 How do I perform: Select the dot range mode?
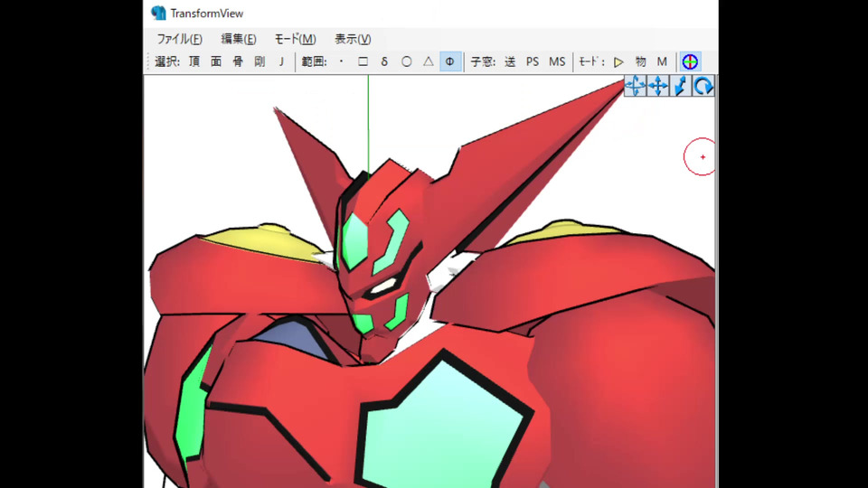tap(341, 61)
